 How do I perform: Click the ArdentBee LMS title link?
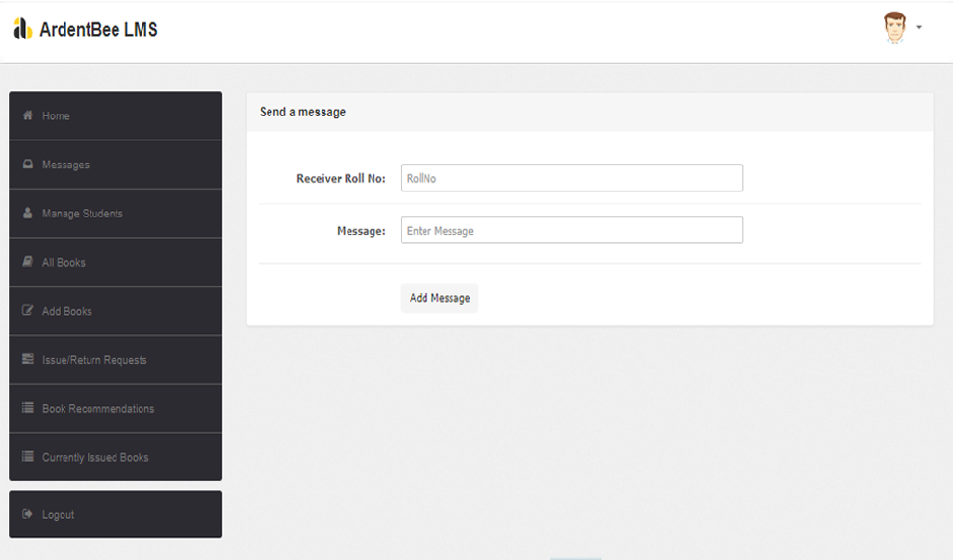coord(98,30)
